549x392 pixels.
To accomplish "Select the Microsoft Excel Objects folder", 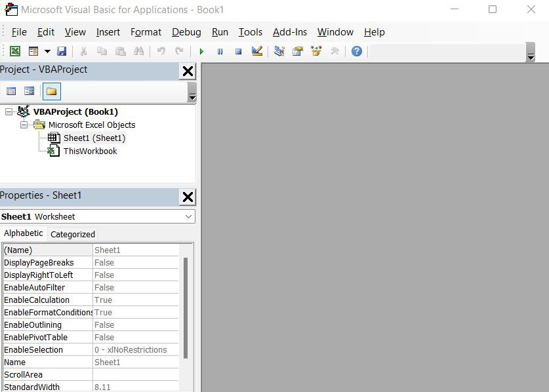I will coord(92,125).
